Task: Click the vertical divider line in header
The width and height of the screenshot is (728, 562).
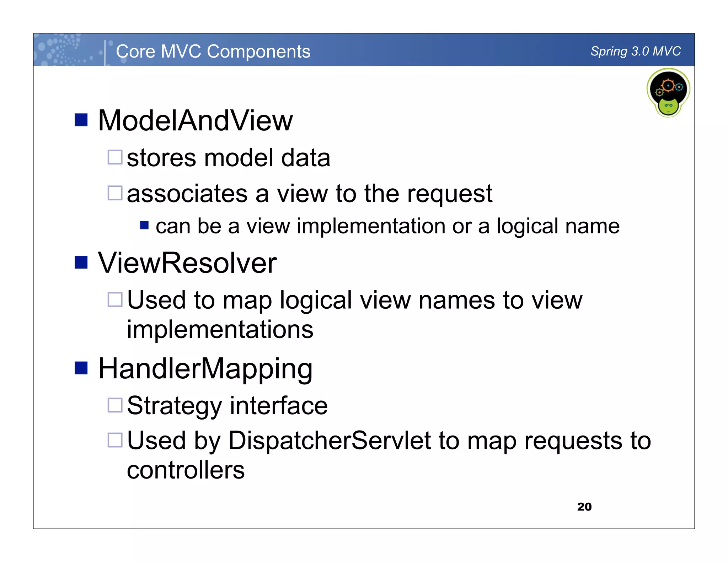Action: 105,53
